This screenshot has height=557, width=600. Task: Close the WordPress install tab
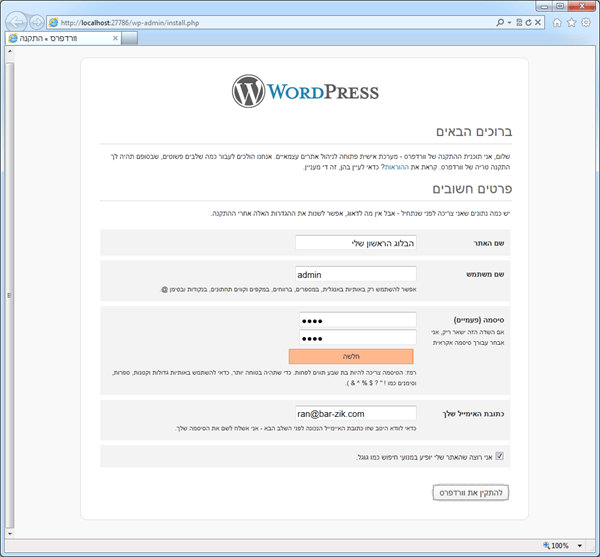pyautogui.click(x=115, y=38)
